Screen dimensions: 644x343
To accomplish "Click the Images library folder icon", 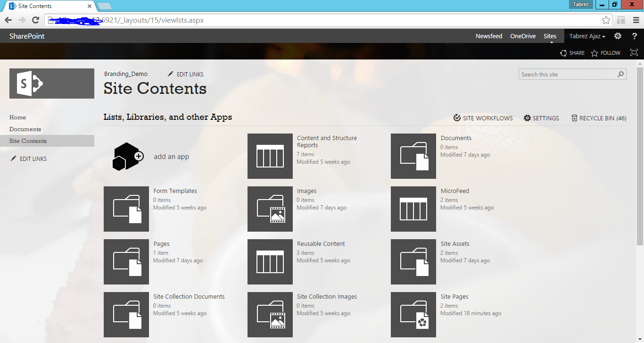I will (270, 209).
